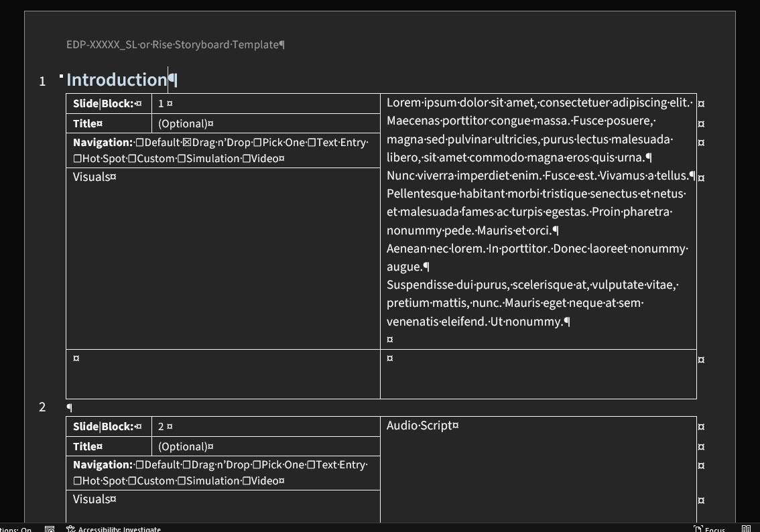The image size is (760, 532).
Task: Click the Aenean nec lorem line
Action: pyautogui.click(x=537, y=249)
